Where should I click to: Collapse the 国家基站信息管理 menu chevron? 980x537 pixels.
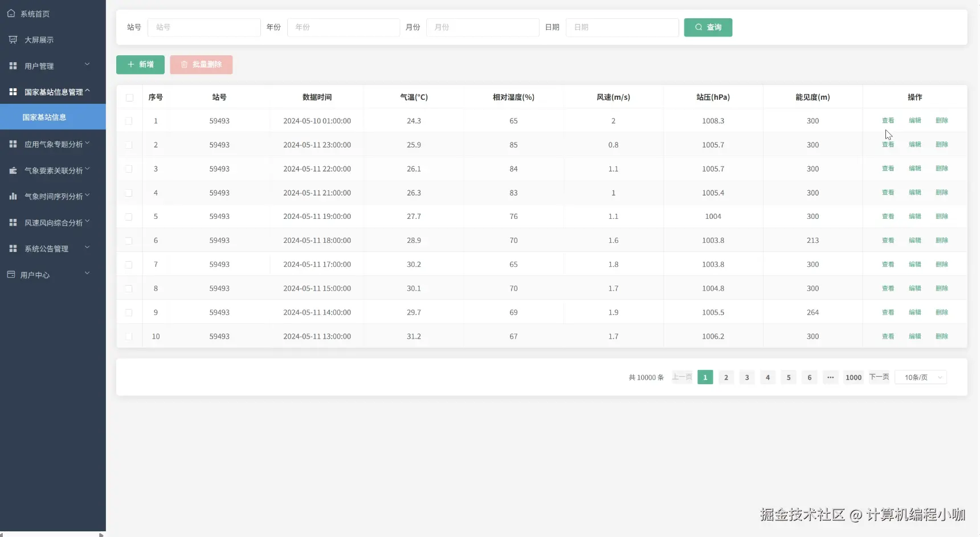(87, 90)
